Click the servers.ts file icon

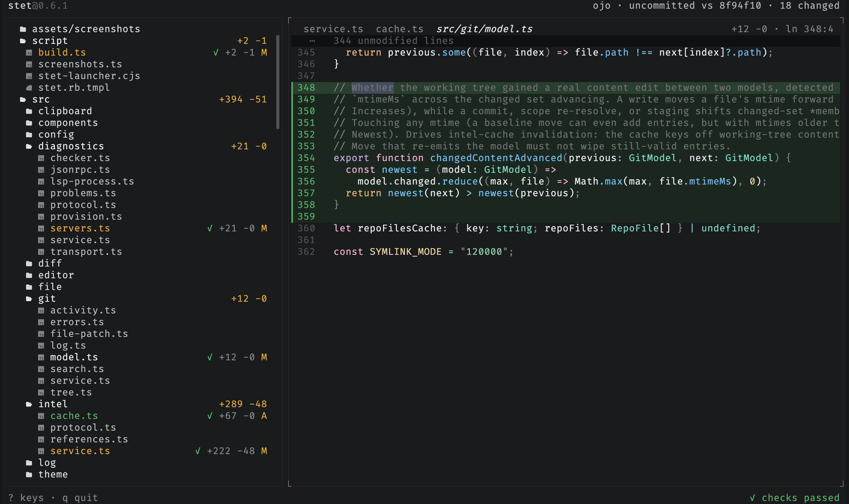(x=41, y=228)
